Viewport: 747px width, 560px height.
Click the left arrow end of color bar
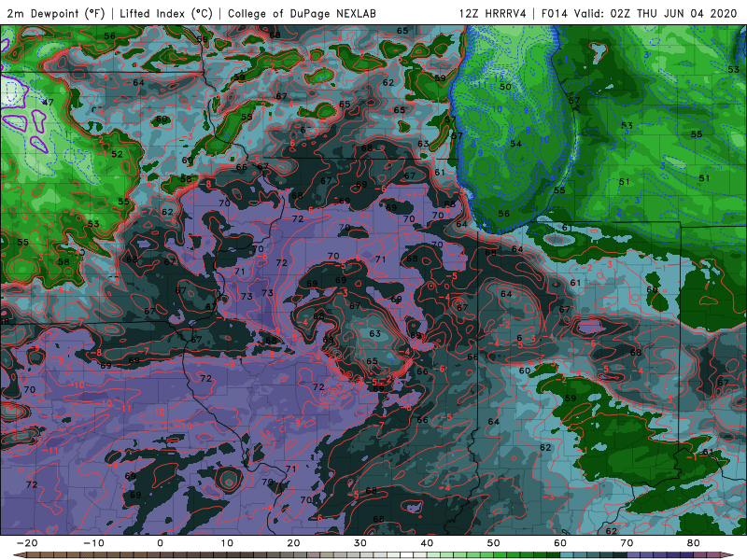pyautogui.click(x=19, y=555)
